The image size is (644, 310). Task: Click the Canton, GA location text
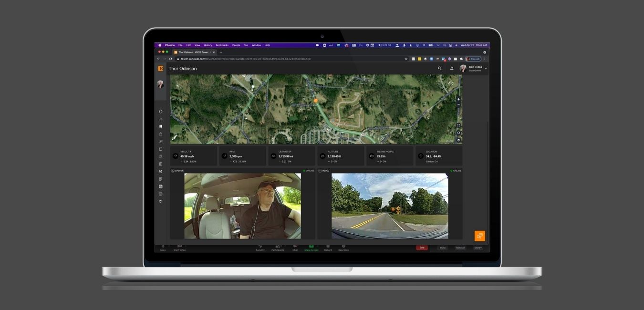pos(432,162)
